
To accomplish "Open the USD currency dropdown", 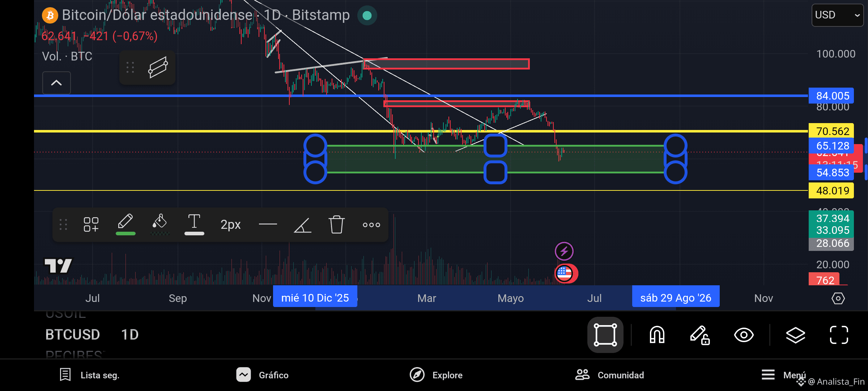I will (837, 15).
